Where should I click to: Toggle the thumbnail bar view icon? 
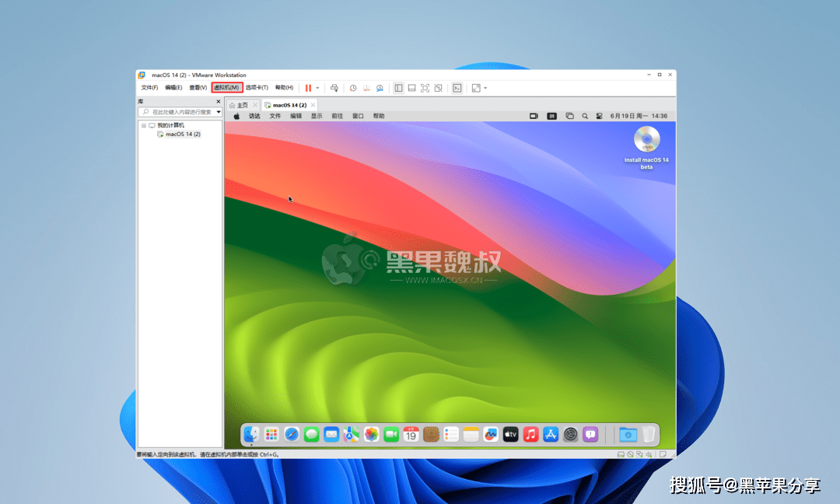[411, 88]
